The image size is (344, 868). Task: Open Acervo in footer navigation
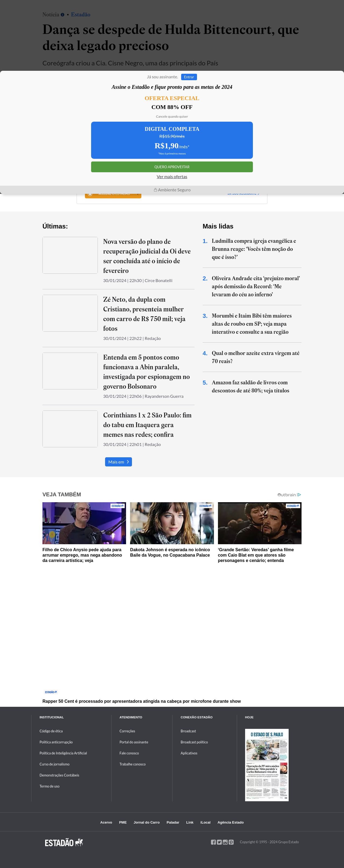(x=106, y=822)
